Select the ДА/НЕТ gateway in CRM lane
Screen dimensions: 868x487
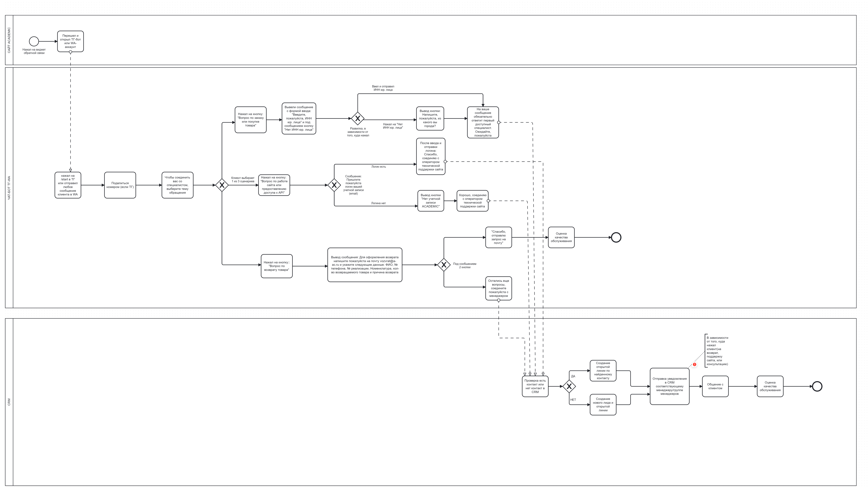tap(569, 386)
